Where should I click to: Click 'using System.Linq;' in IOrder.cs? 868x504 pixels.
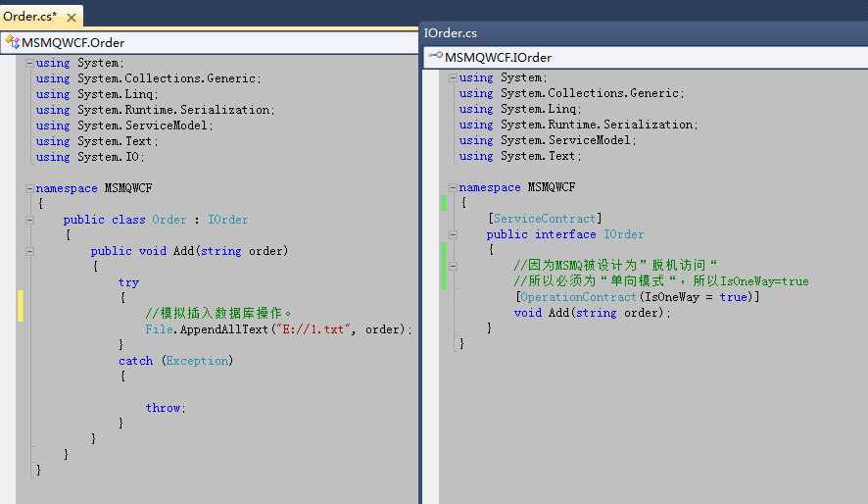pos(520,110)
